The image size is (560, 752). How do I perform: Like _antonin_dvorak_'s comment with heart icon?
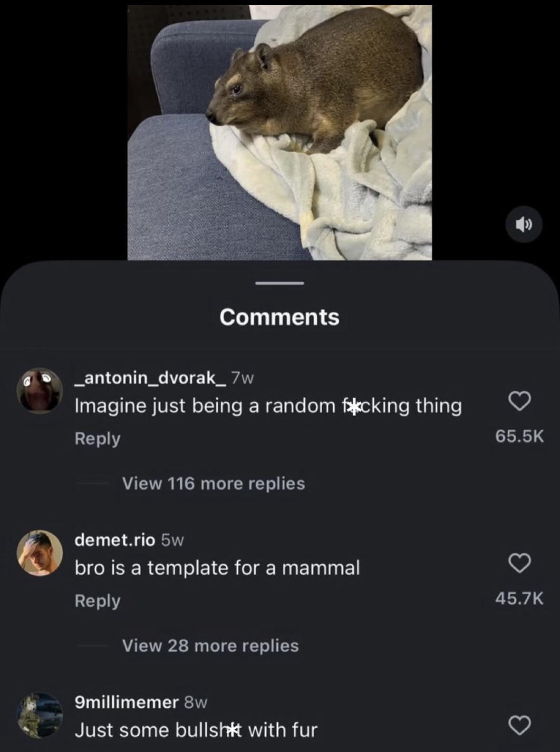click(x=520, y=401)
